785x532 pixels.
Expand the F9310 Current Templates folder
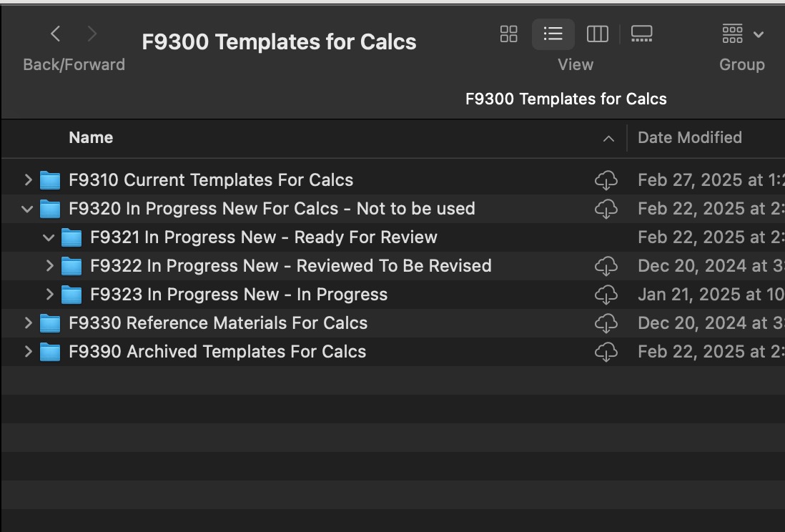point(28,180)
